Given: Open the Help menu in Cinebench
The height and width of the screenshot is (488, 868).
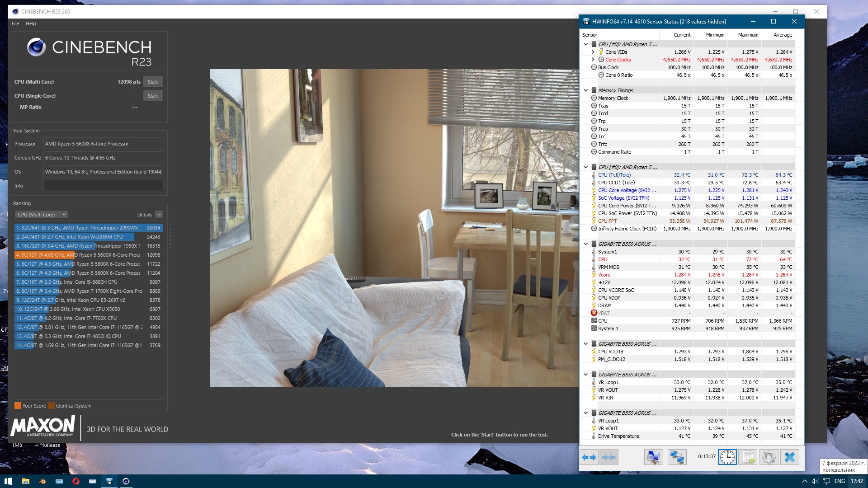Looking at the screenshot, I should [31, 23].
